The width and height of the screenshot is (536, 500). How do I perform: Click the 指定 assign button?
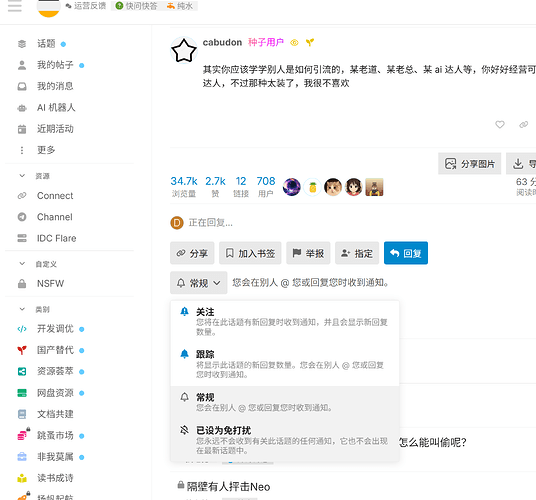tap(357, 253)
